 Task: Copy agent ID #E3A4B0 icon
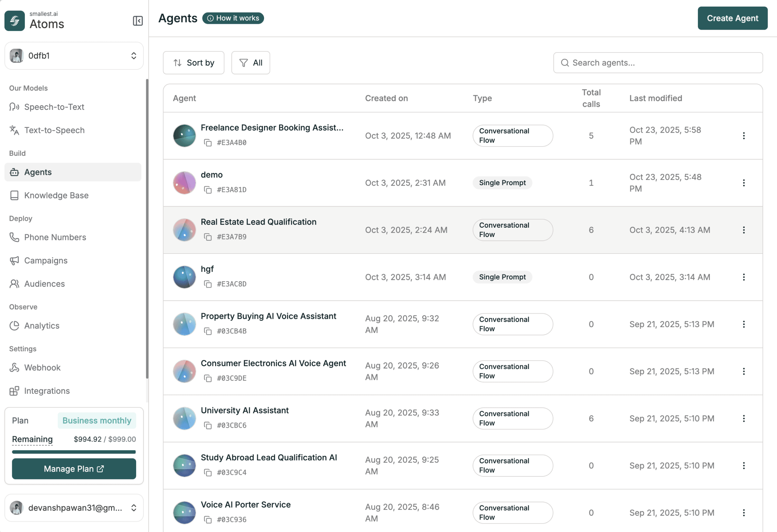[208, 143]
